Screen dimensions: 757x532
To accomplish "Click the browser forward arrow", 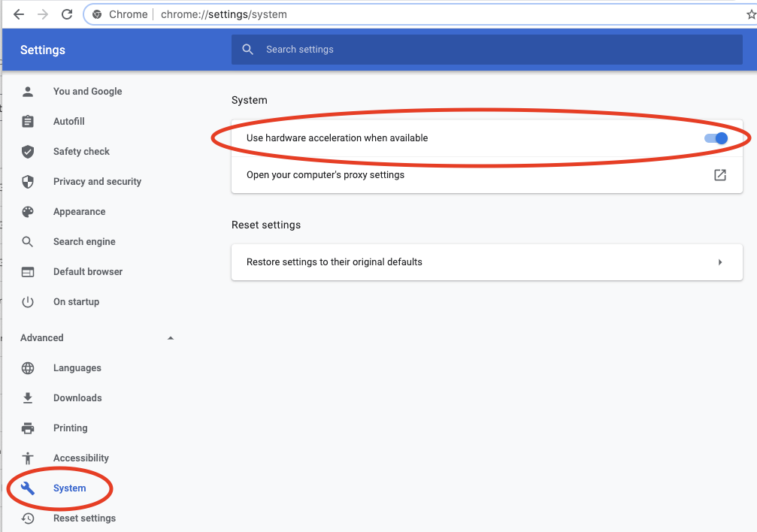I will point(43,14).
